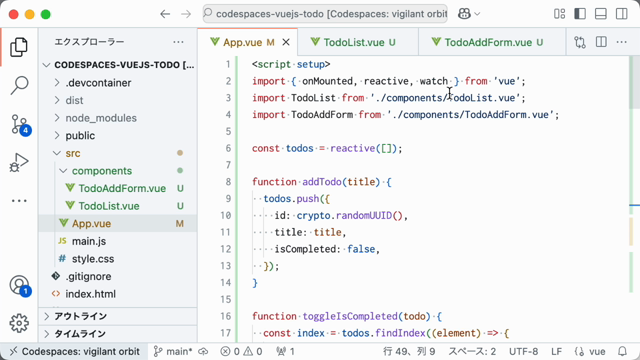Image resolution: width=640 pixels, height=360 pixels.
Task: Click the main branch status item
Action: (173, 351)
